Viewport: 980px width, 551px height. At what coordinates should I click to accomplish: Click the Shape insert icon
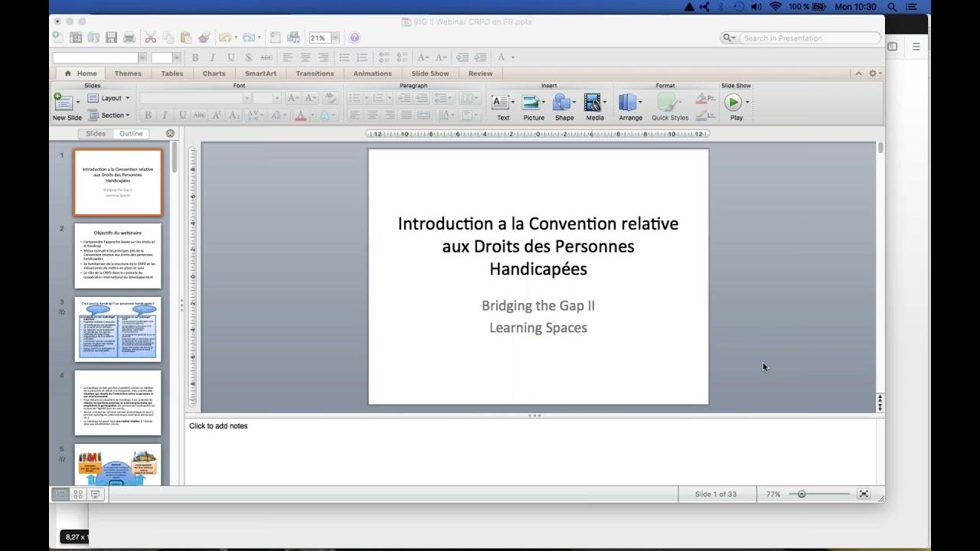coord(562,102)
